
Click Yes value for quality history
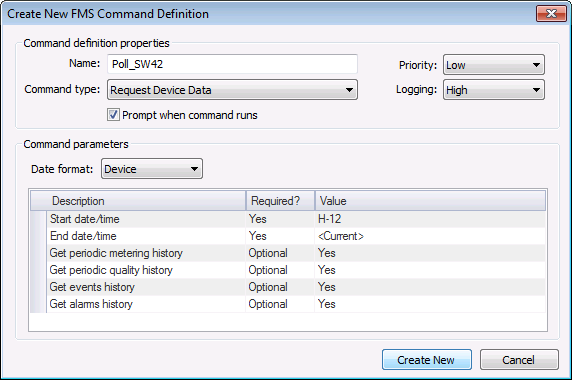pyautogui.click(x=430, y=270)
